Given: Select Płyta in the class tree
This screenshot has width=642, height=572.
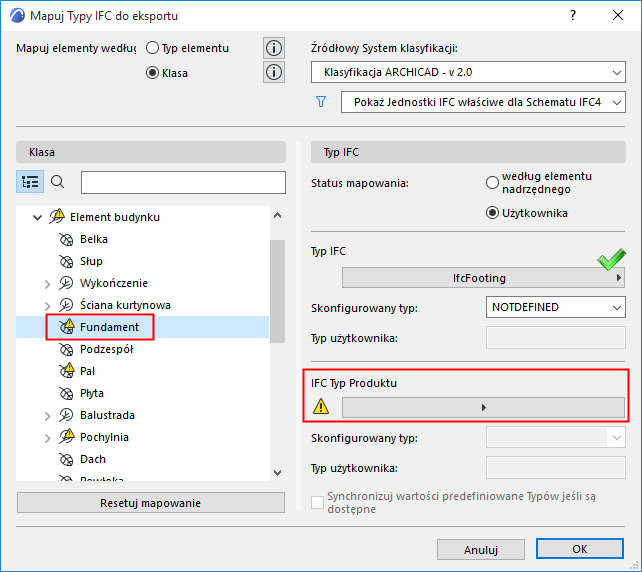Looking at the screenshot, I should click(x=92, y=393).
